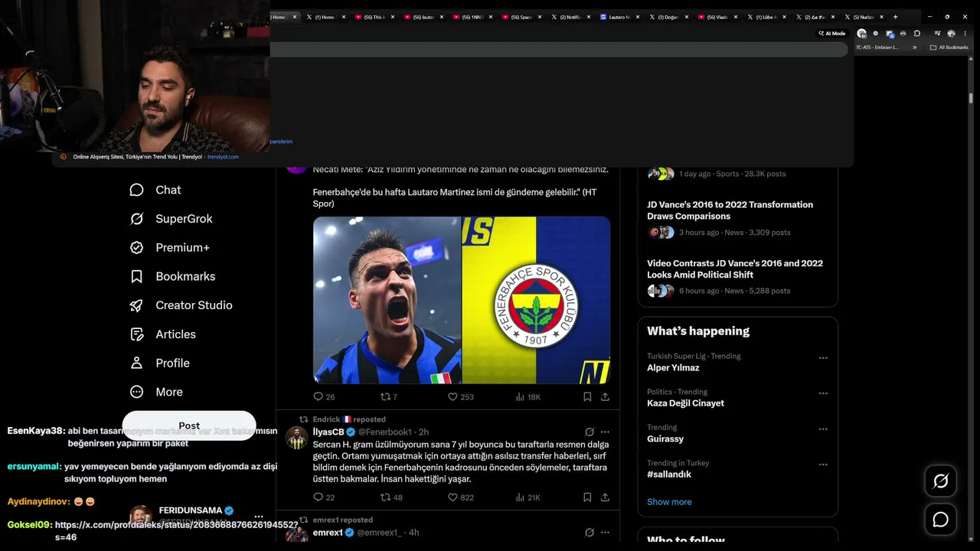Go to Premium+ in the sidebar
This screenshot has height=551, width=980.
169,248
